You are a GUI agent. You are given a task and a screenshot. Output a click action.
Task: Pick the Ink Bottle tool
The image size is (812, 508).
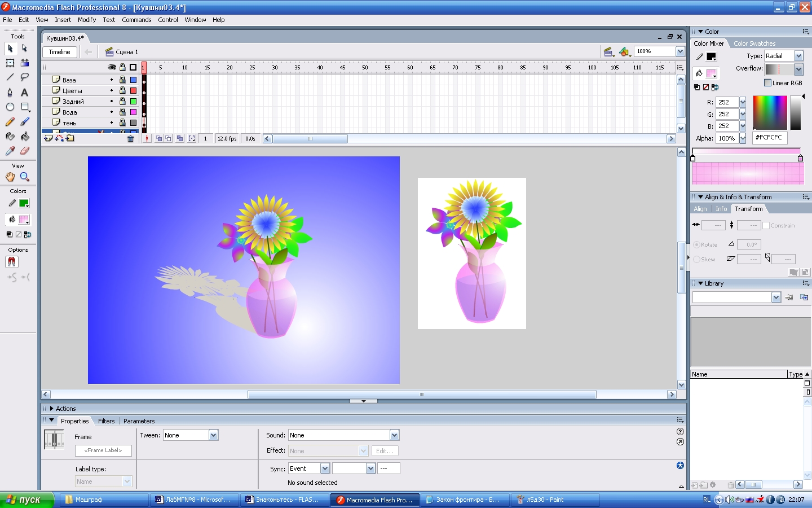click(x=10, y=136)
